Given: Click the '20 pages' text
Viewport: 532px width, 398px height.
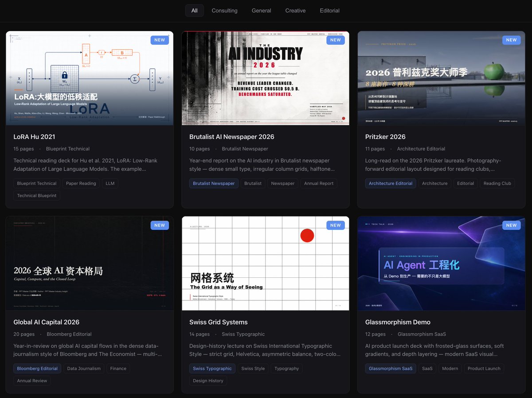Looking at the screenshot, I should [24, 334].
